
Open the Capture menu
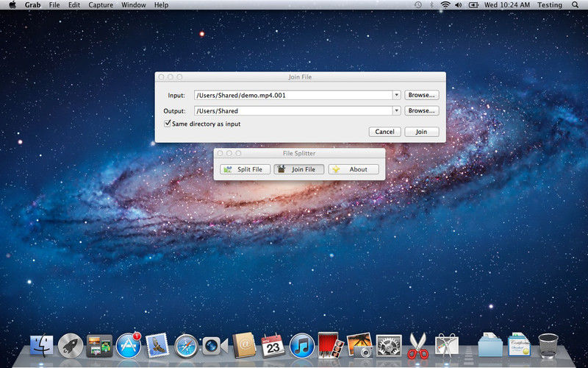[x=101, y=5]
